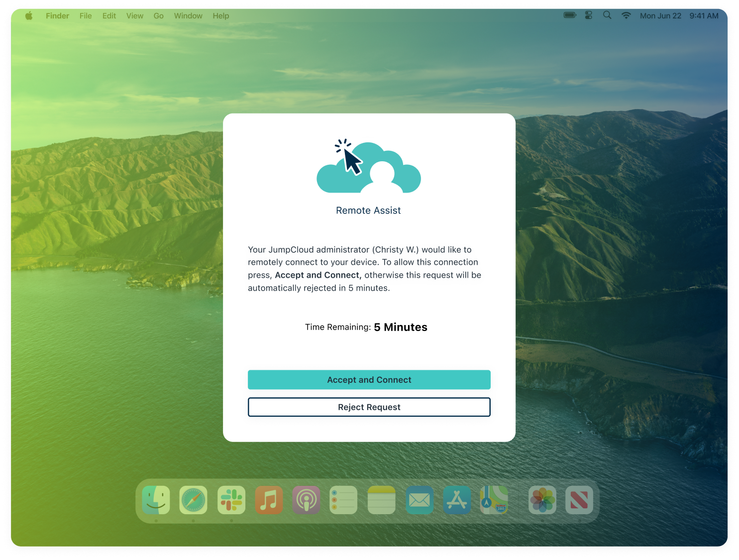The height and width of the screenshot is (560, 739).
Task: Open Maps from the dock
Action: point(494,500)
